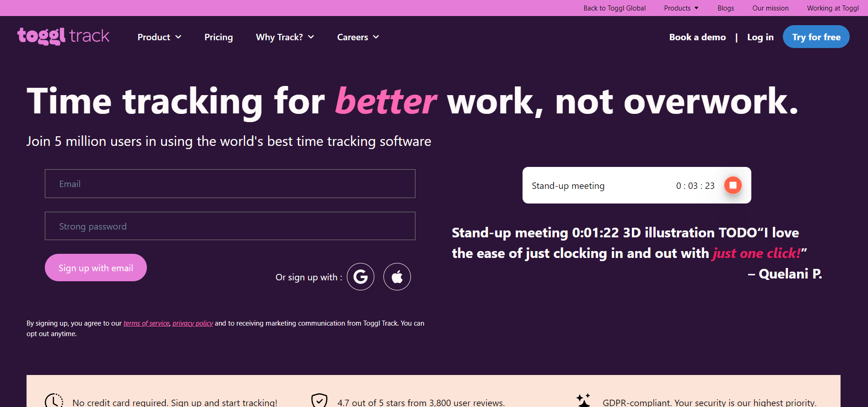Sign up with Apple icon
Image resolution: width=868 pixels, height=407 pixels.
click(x=397, y=277)
